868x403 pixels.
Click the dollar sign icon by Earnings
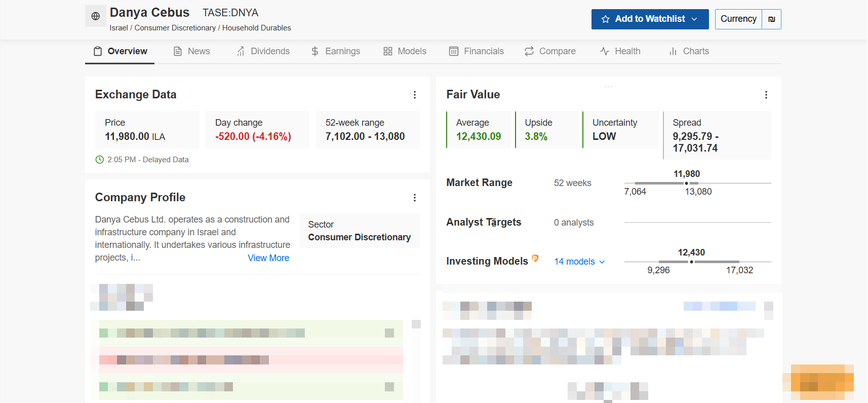[x=315, y=51]
